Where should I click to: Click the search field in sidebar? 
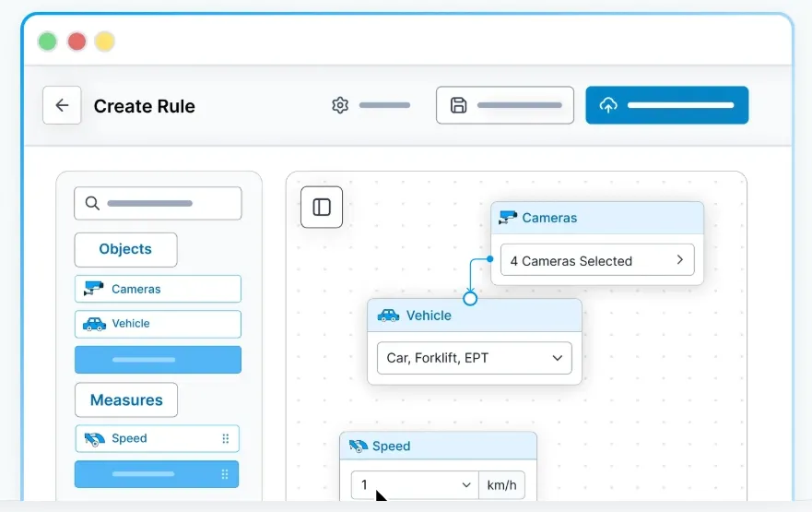pyautogui.click(x=158, y=203)
